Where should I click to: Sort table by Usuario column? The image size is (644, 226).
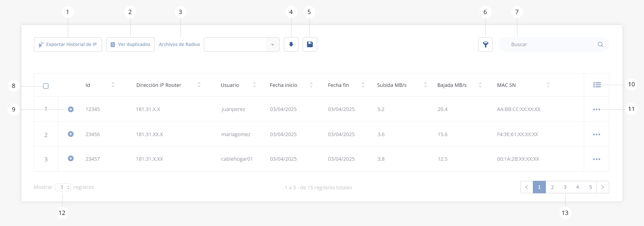(254, 85)
